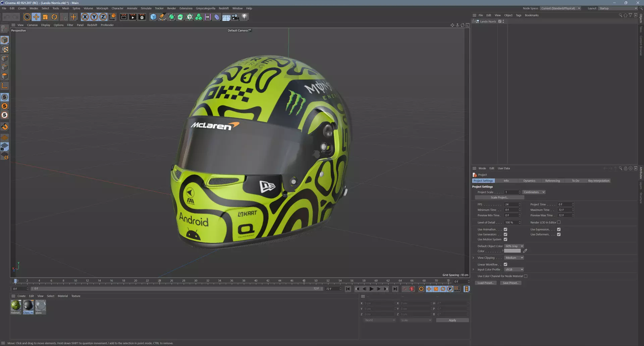
Task: Select Lando Norris object in Object Manager
Action: [x=488, y=21]
